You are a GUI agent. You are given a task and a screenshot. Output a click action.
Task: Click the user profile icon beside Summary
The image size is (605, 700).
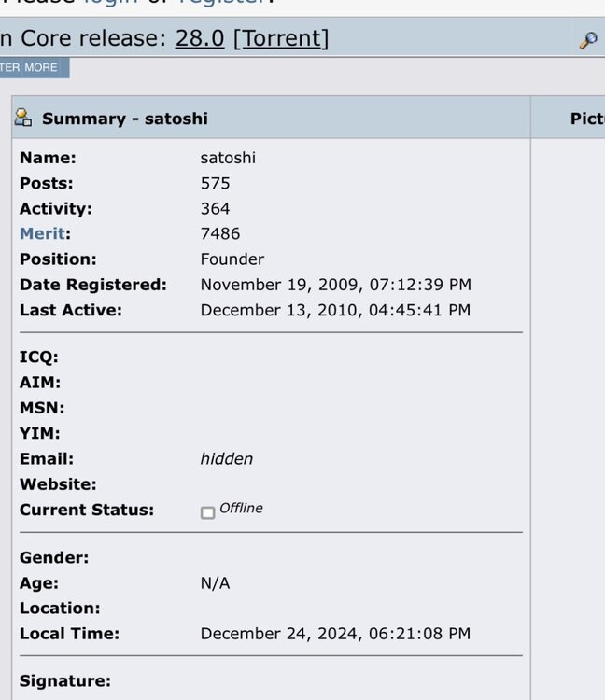click(22, 118)
